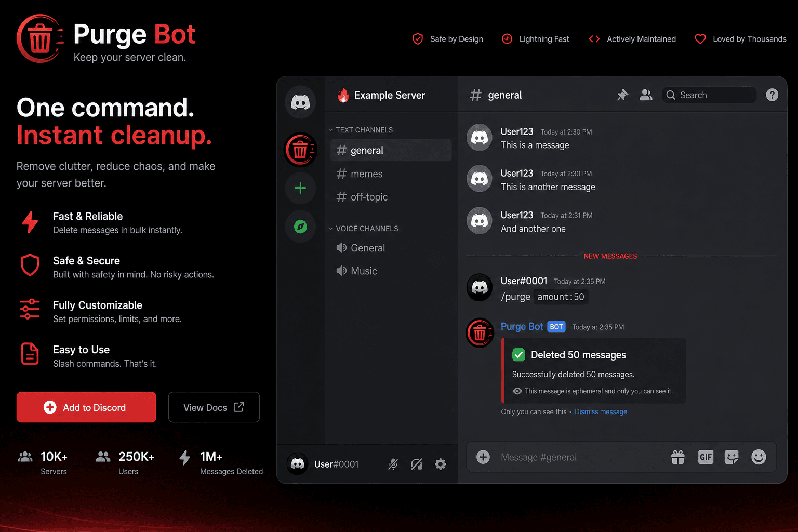Screen dimensions: 798x532
Task: Open the View Docs button
Action: point(214,407)
